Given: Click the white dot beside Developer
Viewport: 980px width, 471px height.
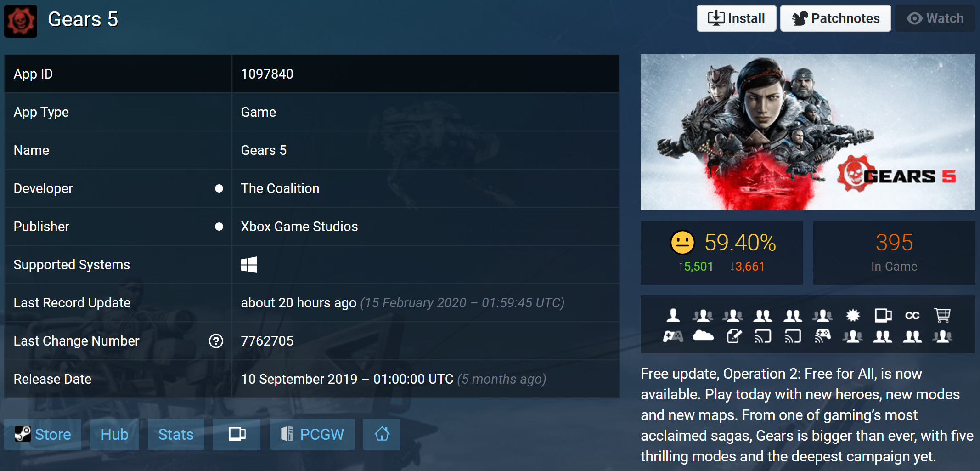Looking at the screenshot, I should click(x=219, y=188).
